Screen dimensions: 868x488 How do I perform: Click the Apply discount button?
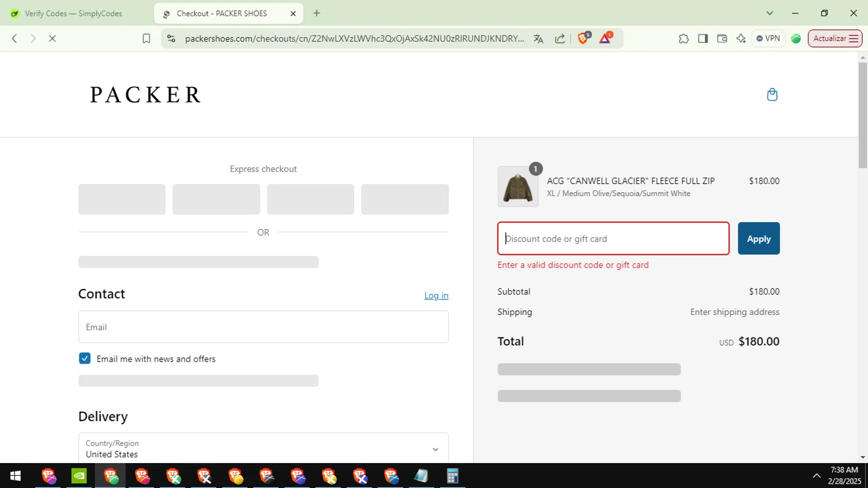[x=759, y=239]
